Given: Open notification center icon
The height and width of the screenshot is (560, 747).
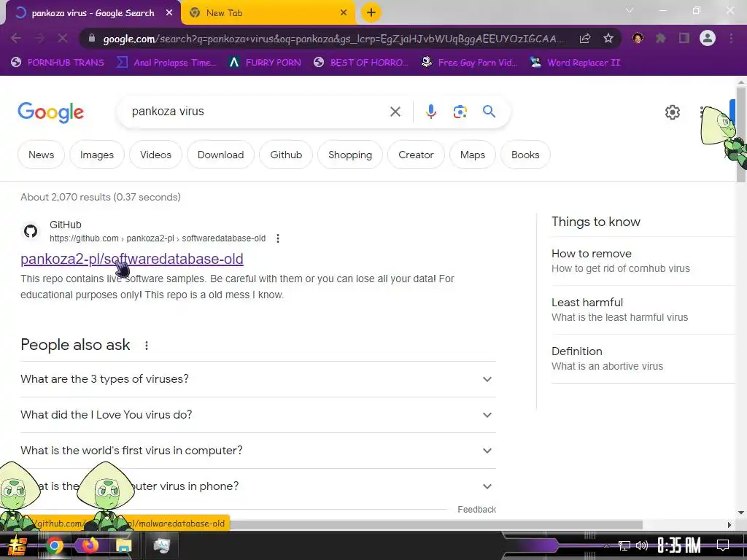Looking at the screenshot, I should (x=723, y=545).
